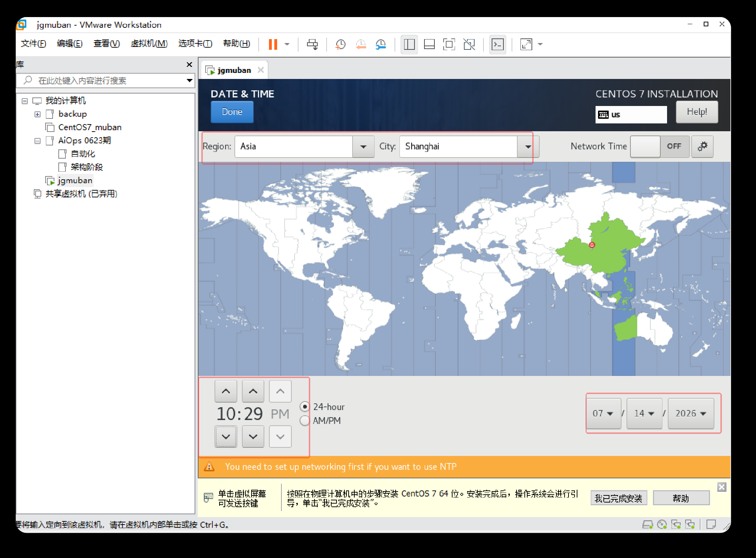Image resolution: width=756 pixels, height=558 pixels.
Task: Select the 24-hour radio button
Action: pos(305,406)
